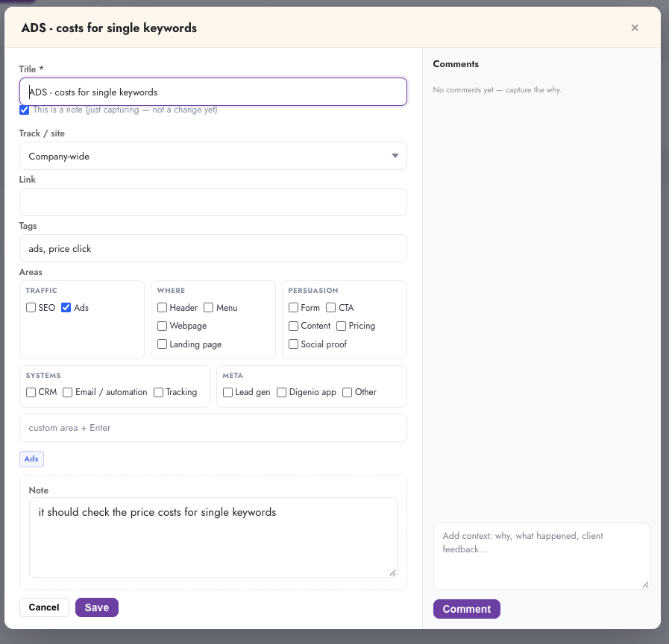Viewport: 669px width, 644px height.
Task: Check the CTA checkbox
Action: 330,308
